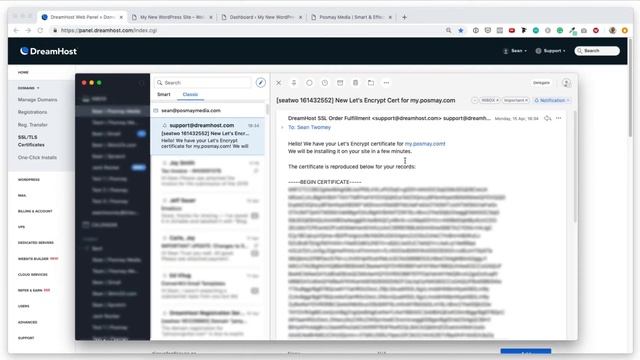Open Dedicated Servers in DreamHost sidebar
The height and width of the screenshot is (360, 640).
[x=36, y=243]
